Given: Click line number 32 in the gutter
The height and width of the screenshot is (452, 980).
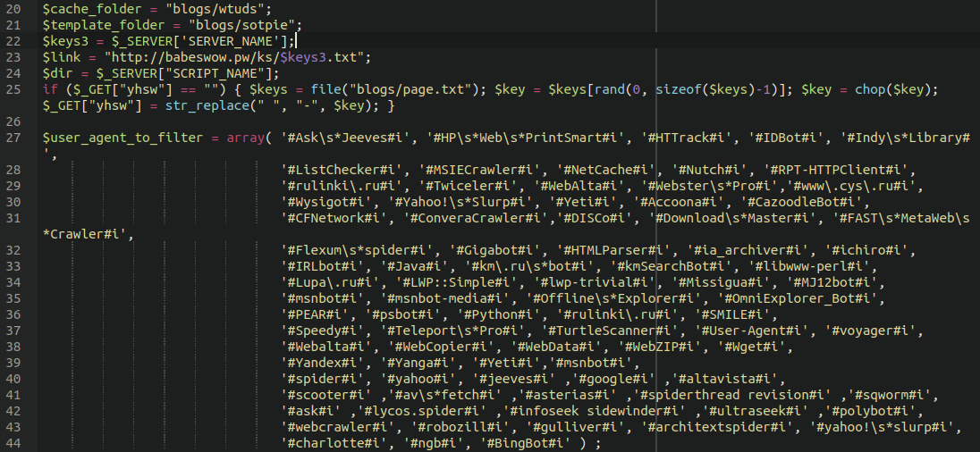Looking at the screenshot, I should 13,250.
